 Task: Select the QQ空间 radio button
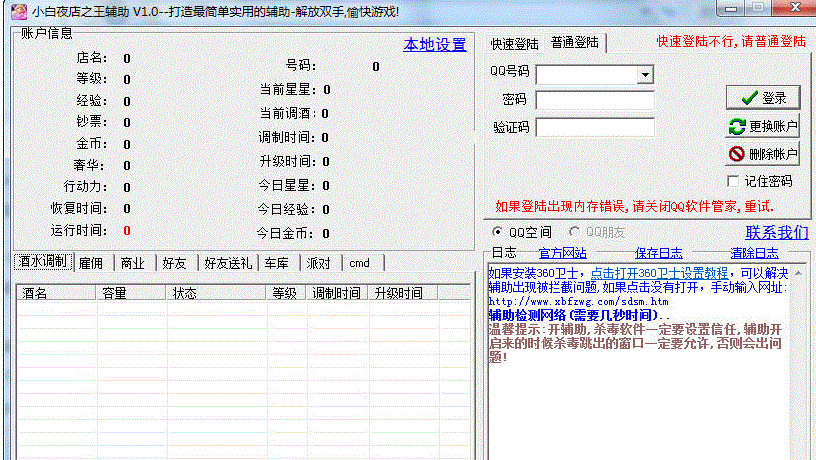498,232
